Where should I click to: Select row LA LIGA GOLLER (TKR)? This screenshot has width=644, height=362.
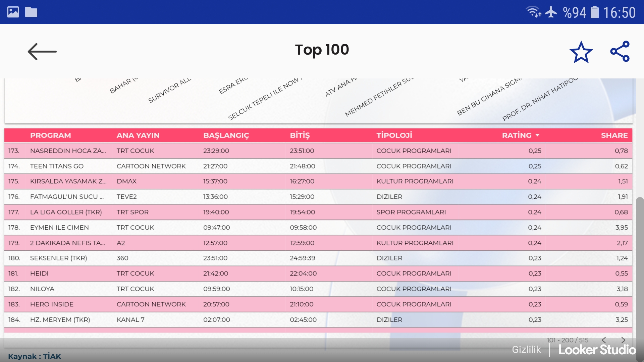[318, 212]
